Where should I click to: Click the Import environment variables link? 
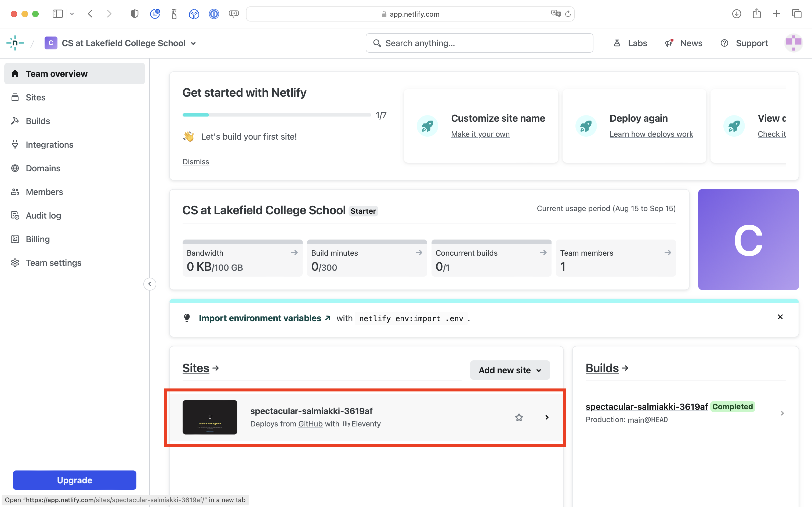[x=260, y=318]
